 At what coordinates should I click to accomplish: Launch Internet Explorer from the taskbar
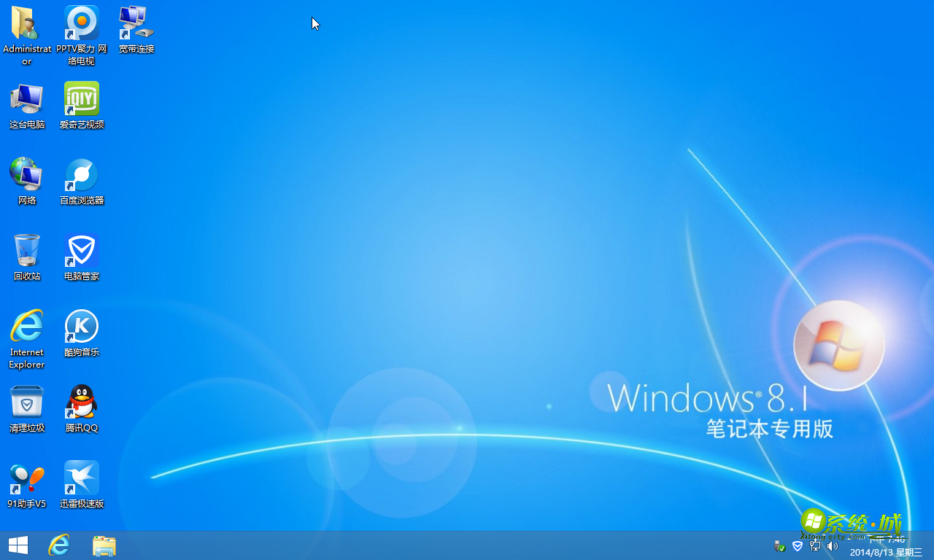coord(59,545)
